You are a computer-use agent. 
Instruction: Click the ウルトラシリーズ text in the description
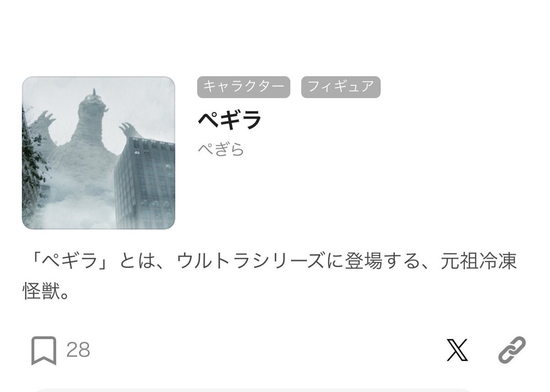[x=250, y=261]
